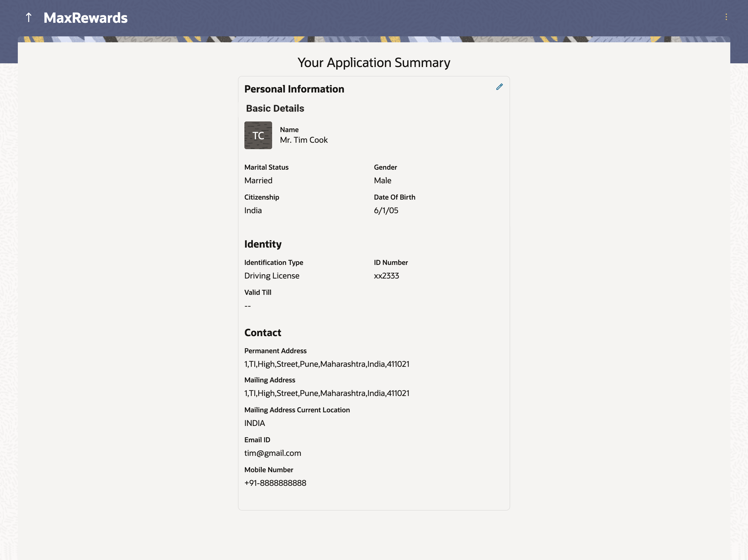Click the Male gender value
This screenshot has width=748, height=560.
[382, 181]
